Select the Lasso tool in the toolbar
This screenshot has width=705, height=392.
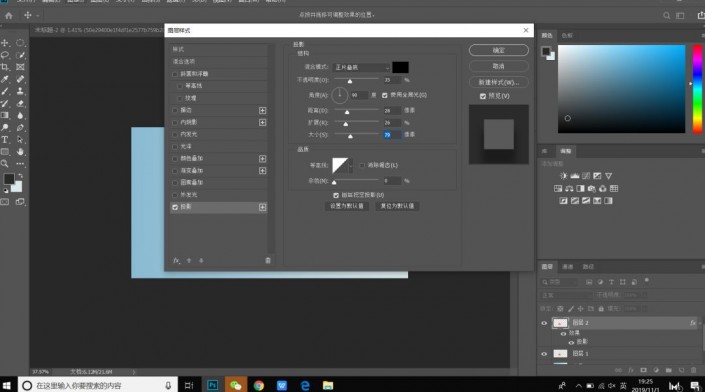tap(5, 55)
